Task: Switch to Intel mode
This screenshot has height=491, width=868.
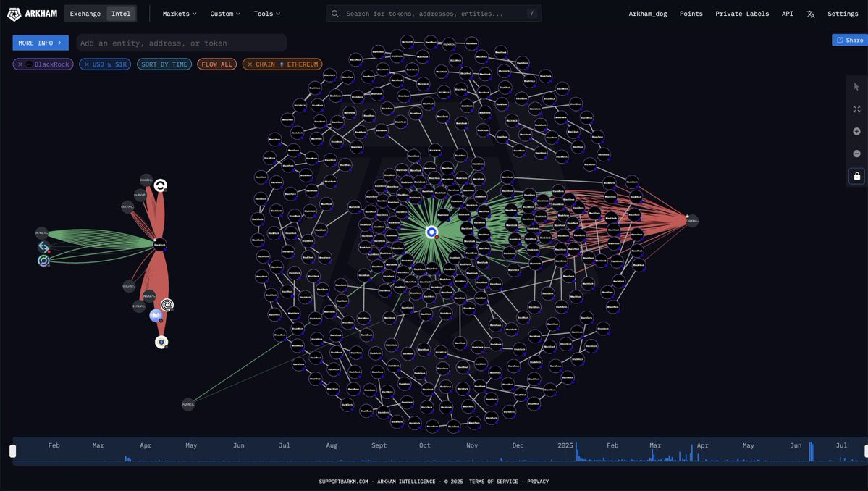Action: 121,14
